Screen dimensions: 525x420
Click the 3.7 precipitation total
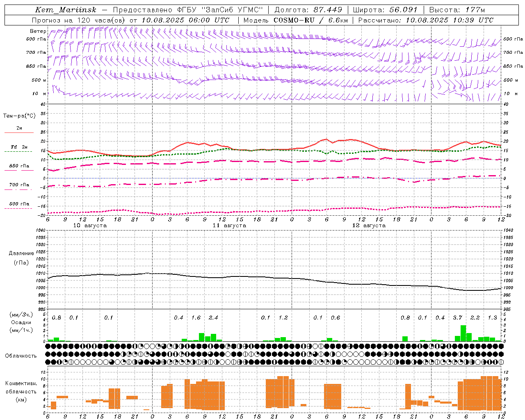457,317
